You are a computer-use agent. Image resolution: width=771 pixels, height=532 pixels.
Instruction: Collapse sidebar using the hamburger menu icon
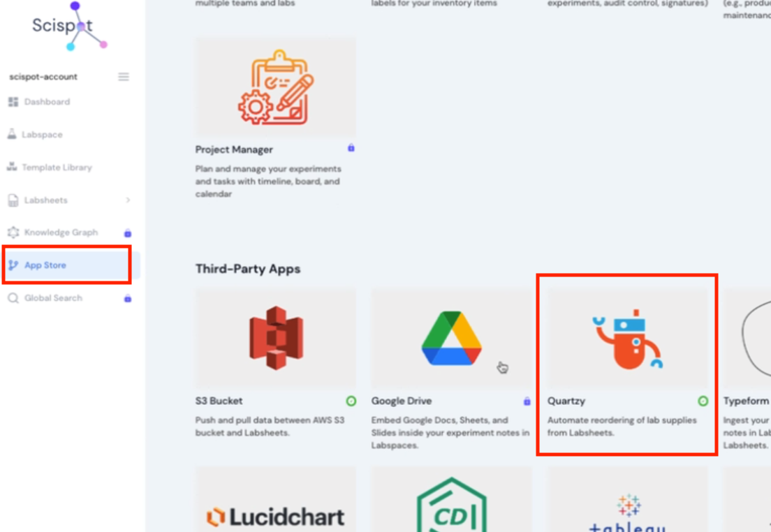[x=124, y=77]
